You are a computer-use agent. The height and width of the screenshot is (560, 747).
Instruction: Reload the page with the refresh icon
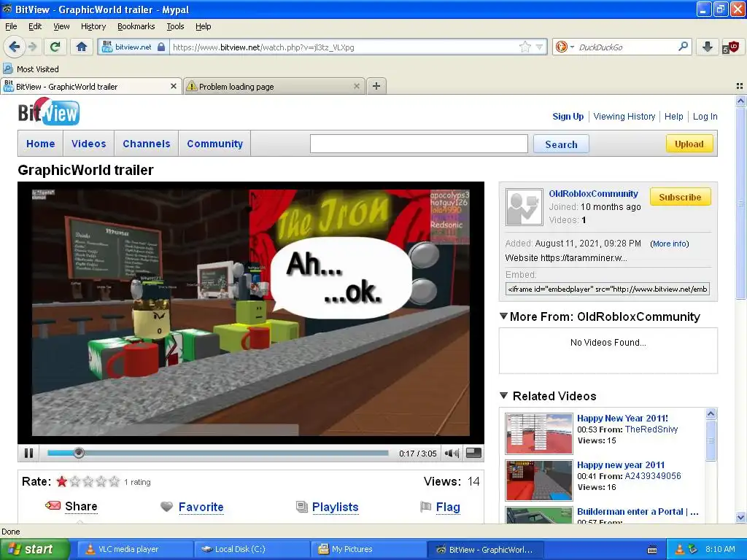point(55,47)
